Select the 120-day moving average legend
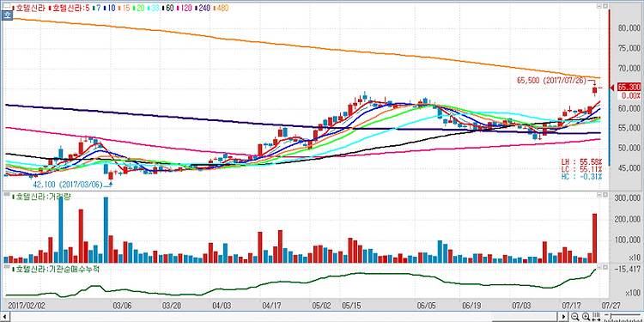This screenshot has width=644, height=322. tap(185, 8)
